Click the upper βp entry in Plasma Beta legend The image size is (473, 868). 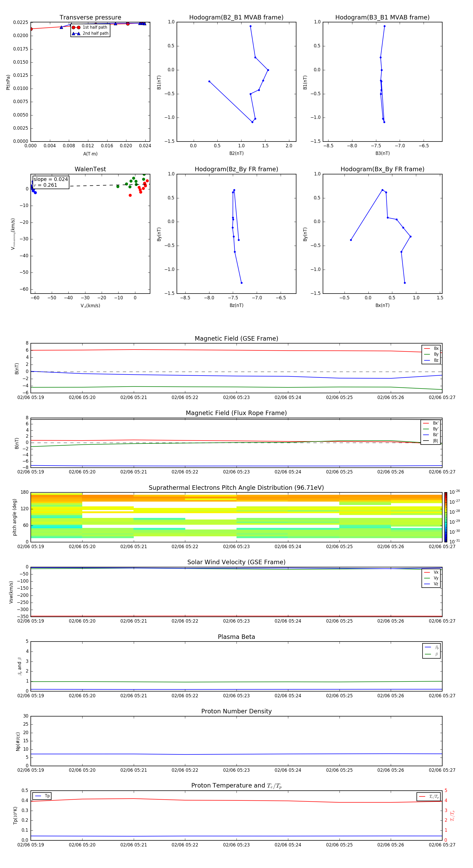pos(431,647)
